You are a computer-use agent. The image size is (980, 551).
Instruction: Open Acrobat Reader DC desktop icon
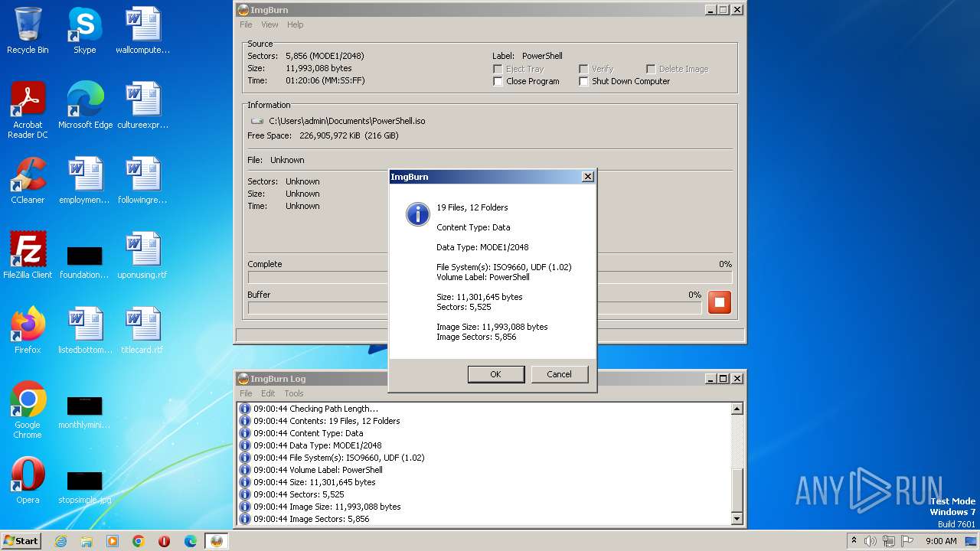coord(28,110)
